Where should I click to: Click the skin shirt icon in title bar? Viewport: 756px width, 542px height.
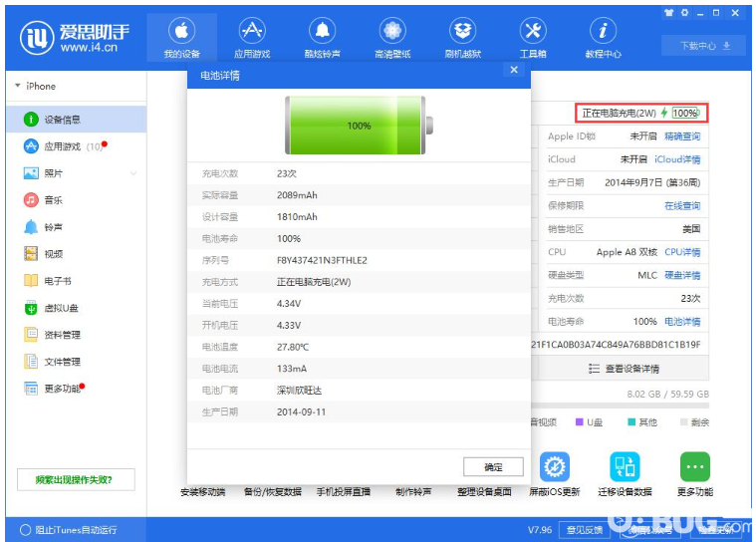(x=668, y=13)
